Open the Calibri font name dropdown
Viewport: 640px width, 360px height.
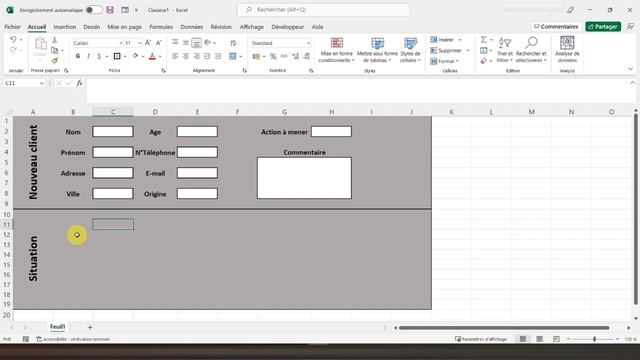click(x=121, y=43)
